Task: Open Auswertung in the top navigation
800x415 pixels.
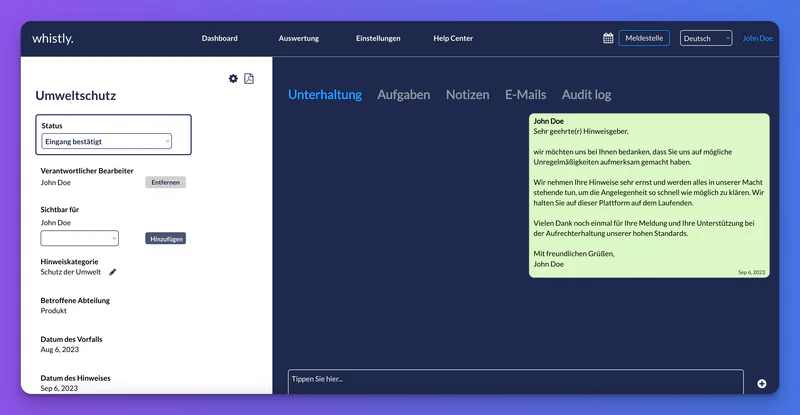Action: pyautogui.click(x=298, y=38)
